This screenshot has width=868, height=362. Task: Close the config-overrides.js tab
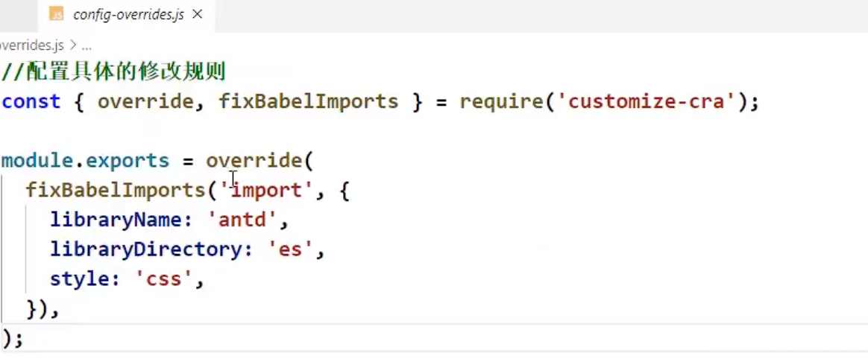[196, 15]
